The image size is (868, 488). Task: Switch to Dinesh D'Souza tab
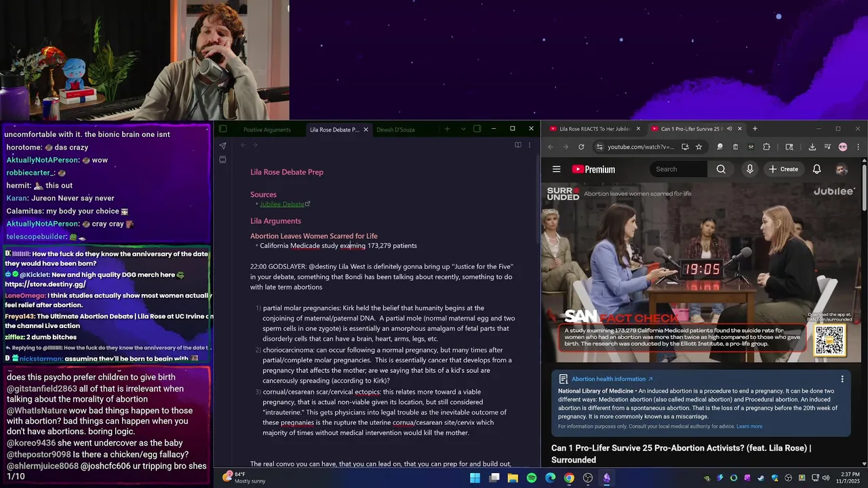tap(395, 129)
